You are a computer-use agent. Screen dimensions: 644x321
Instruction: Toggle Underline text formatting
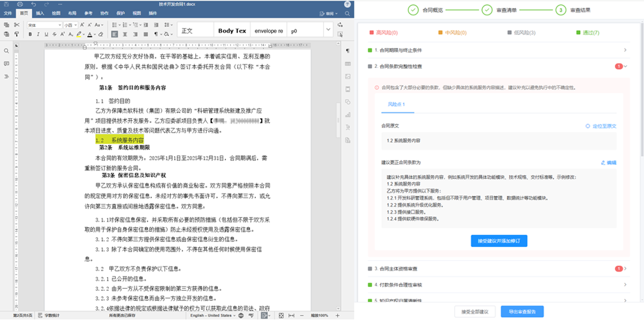(x=46, y=34)
